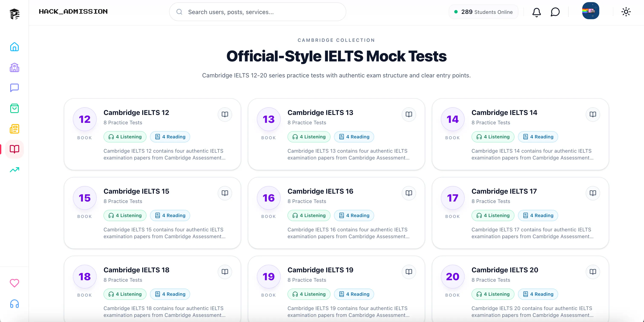Select 4 Listening on Cambridge IELTS 18

[125, 294]
